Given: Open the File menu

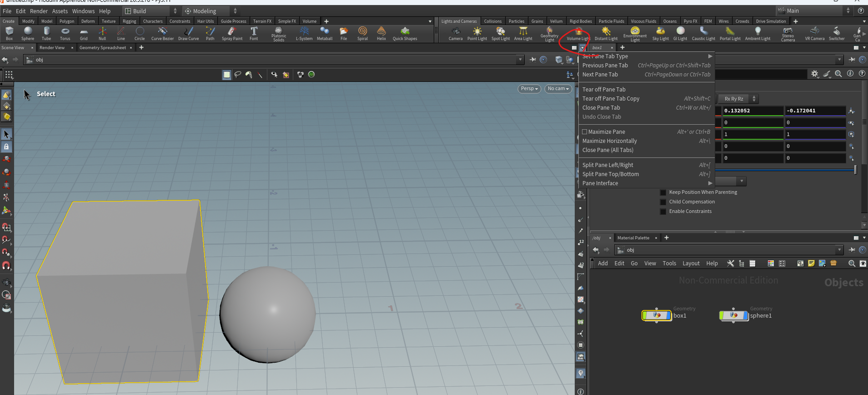Looking at the screenshot, I should click(x=7, y=11).
